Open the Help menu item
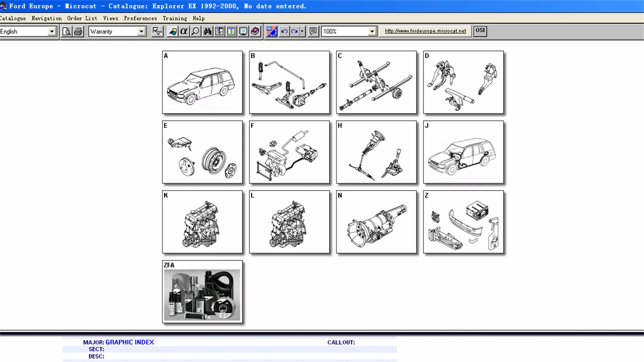Screen dimensions: 644x362 tap(199, 18)
